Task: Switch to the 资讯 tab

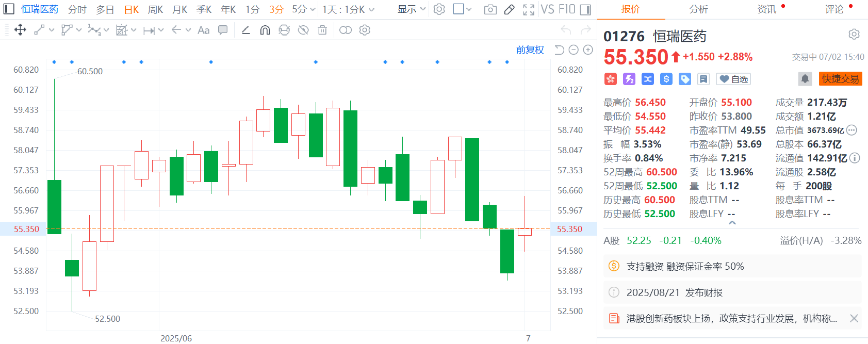Action: [767, 9]
